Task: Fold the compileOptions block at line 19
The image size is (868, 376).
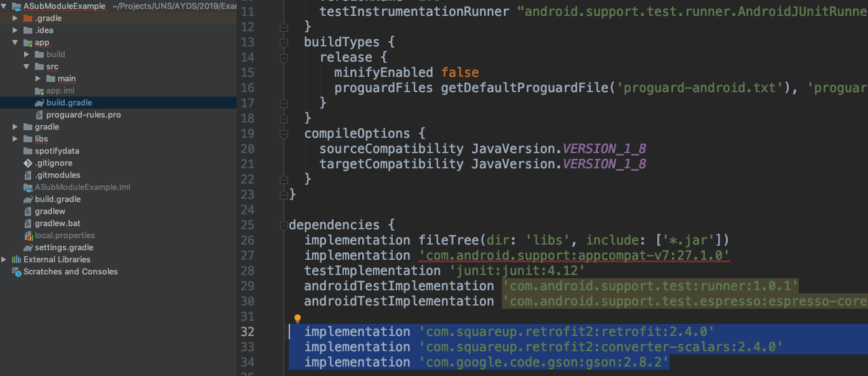Action: (x=284, y=134)
